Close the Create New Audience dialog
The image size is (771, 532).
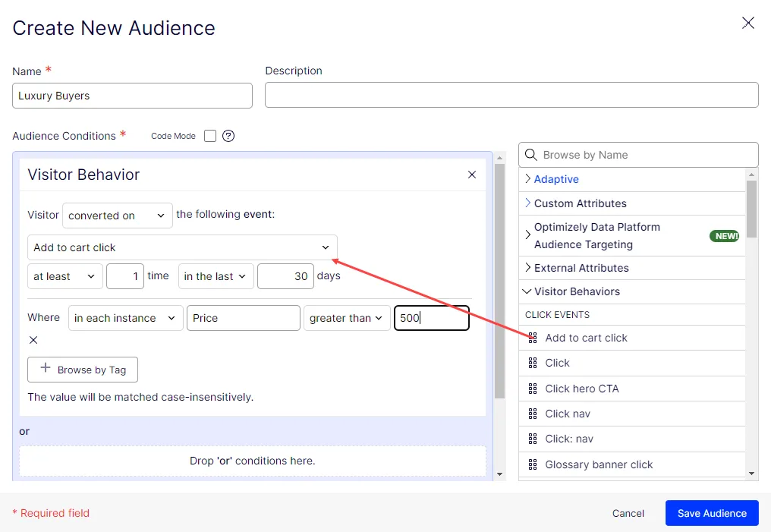pyautogui.click(x=748, y=23)
